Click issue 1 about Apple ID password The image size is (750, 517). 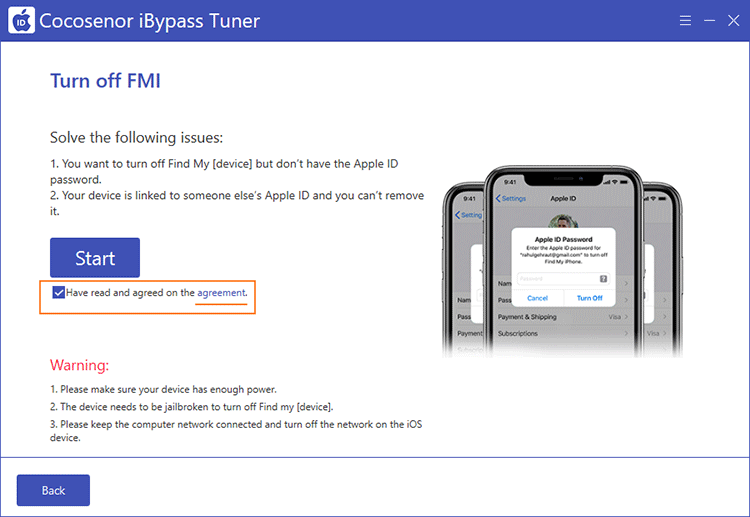tap(224, 172)
